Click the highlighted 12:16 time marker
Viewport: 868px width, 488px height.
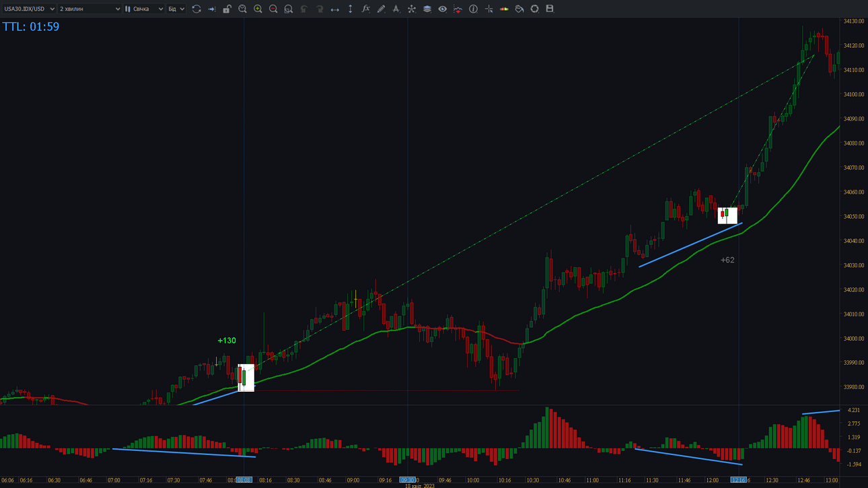(739, 480)
